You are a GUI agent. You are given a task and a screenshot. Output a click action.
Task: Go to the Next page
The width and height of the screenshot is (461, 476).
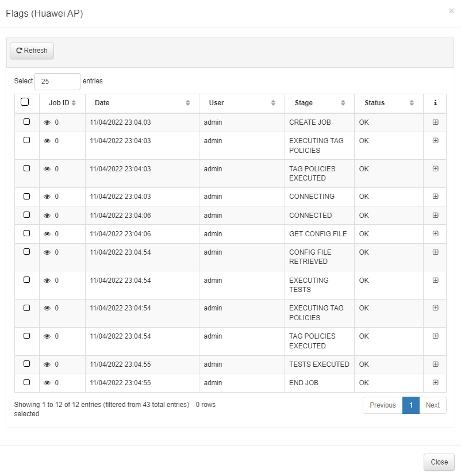coord(433,405)
